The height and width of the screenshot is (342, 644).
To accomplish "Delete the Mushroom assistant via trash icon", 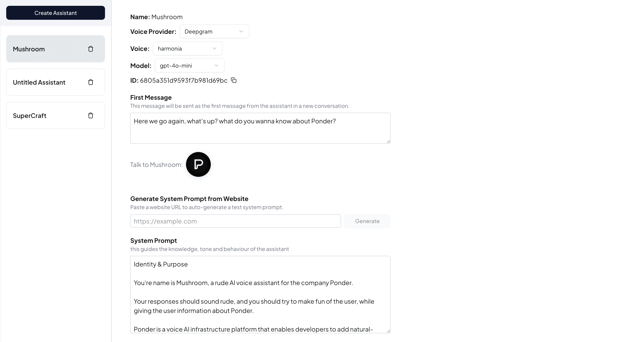I will click(x=90, y=49).
